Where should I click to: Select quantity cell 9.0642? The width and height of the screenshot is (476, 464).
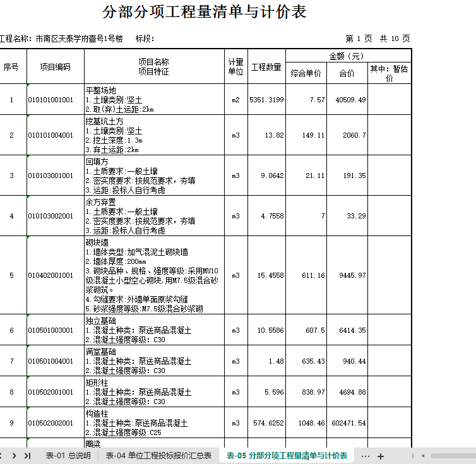266,175
